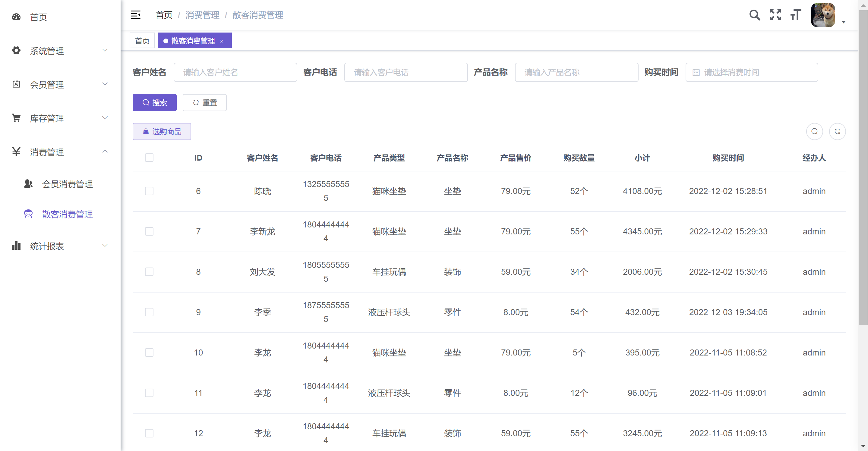Switch to the 首页 tab
Image resolution: width=868 pixels, height=451 pixels.
click(142, 41)
